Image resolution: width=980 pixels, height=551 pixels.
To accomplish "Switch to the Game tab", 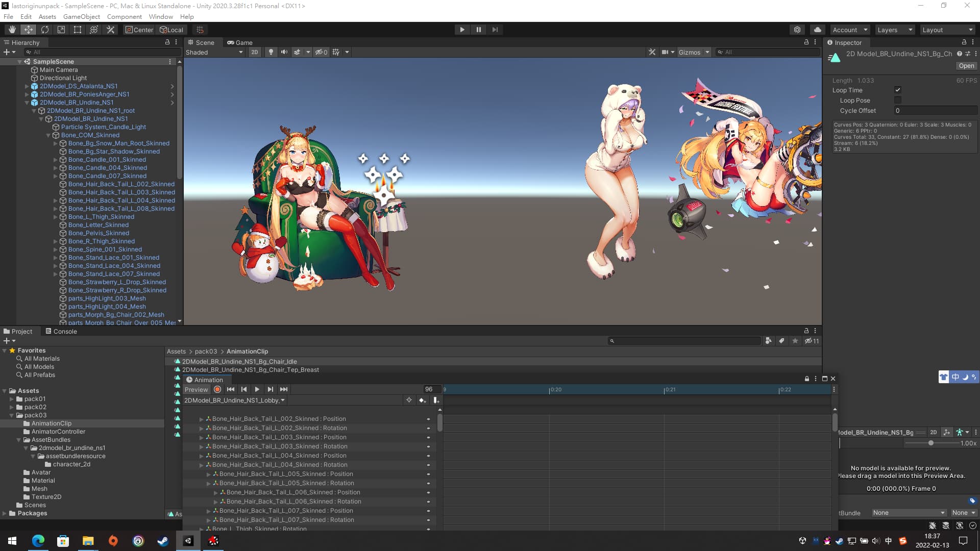I will click(240, 42).
